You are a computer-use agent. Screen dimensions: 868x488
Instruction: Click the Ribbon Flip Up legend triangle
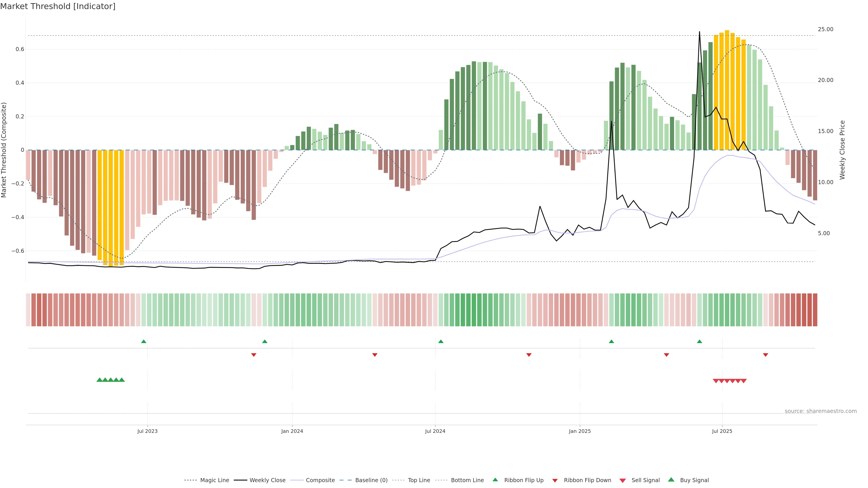[495, 480]
